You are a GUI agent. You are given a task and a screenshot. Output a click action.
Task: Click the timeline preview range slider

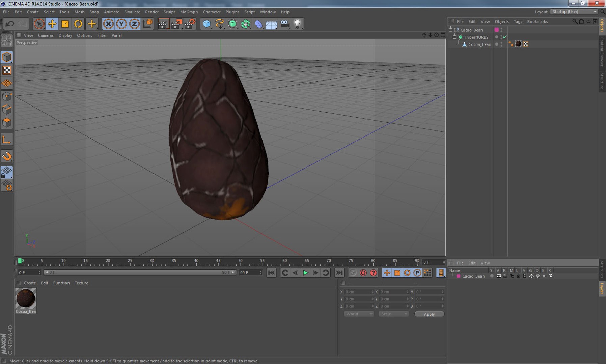point(140,272)
